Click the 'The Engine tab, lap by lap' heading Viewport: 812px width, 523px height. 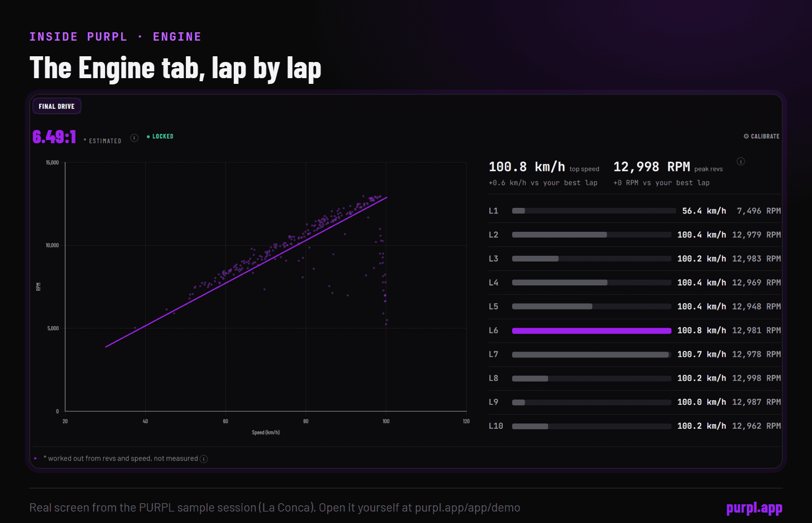coord(175,68)
